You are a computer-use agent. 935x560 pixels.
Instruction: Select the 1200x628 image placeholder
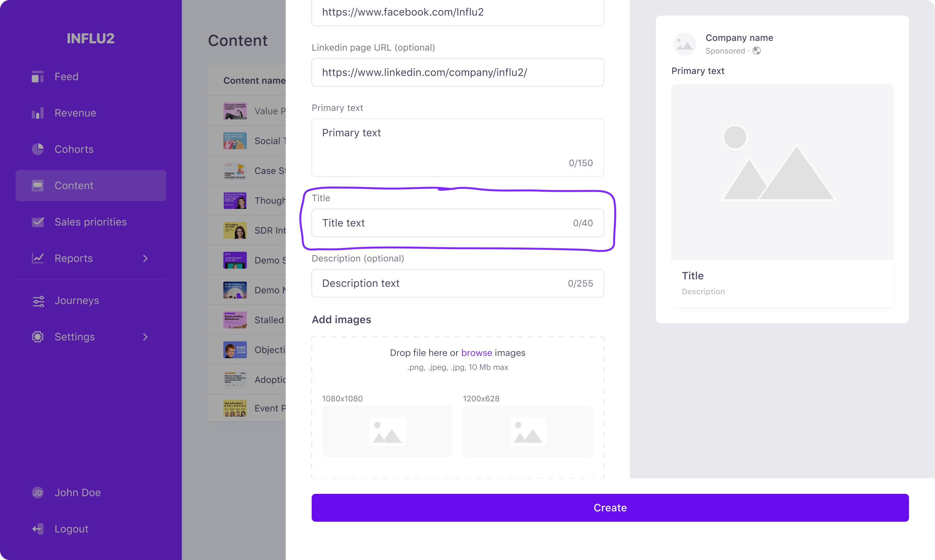point(528,431)
